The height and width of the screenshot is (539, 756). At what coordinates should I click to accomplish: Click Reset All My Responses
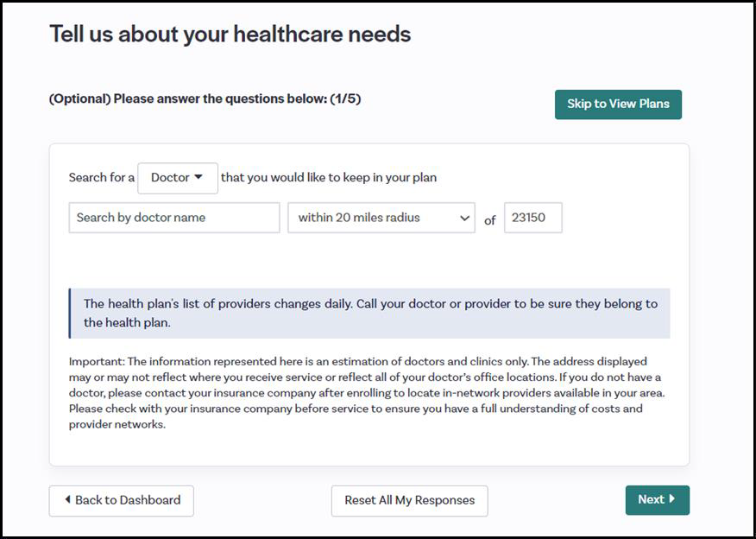point(409,499)
